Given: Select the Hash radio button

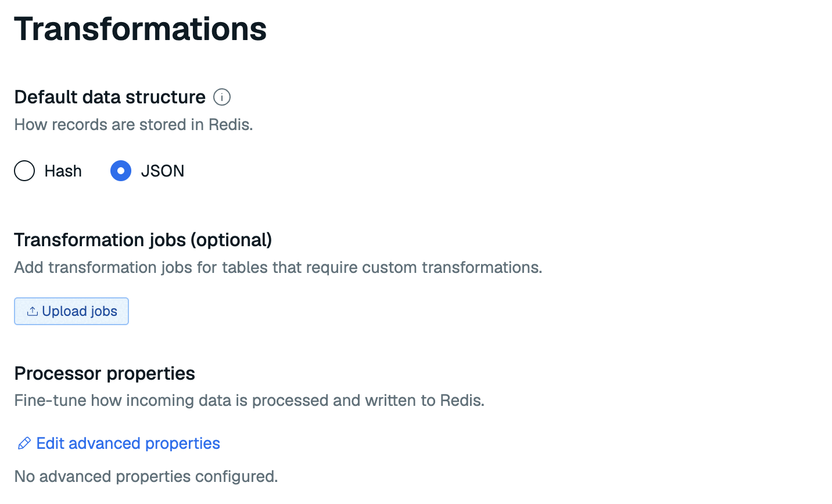Looking at the screenshot, I should tap(24, 171).
